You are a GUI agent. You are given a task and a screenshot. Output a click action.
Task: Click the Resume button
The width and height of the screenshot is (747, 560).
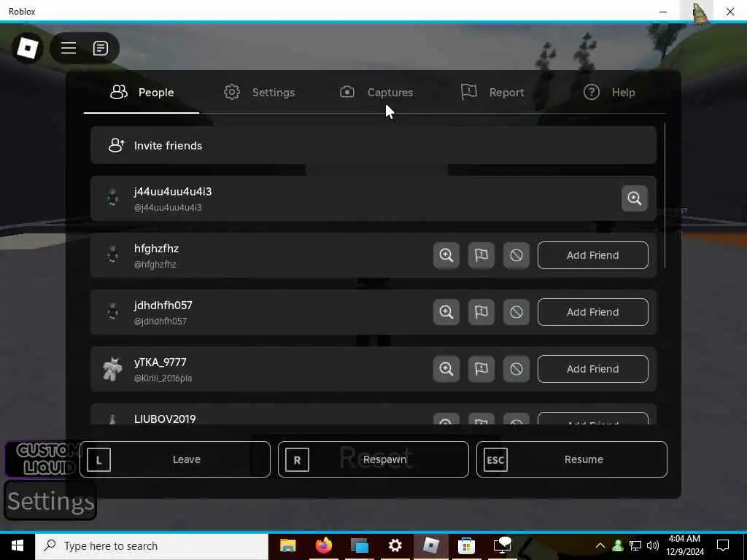(x=572, y=459)
